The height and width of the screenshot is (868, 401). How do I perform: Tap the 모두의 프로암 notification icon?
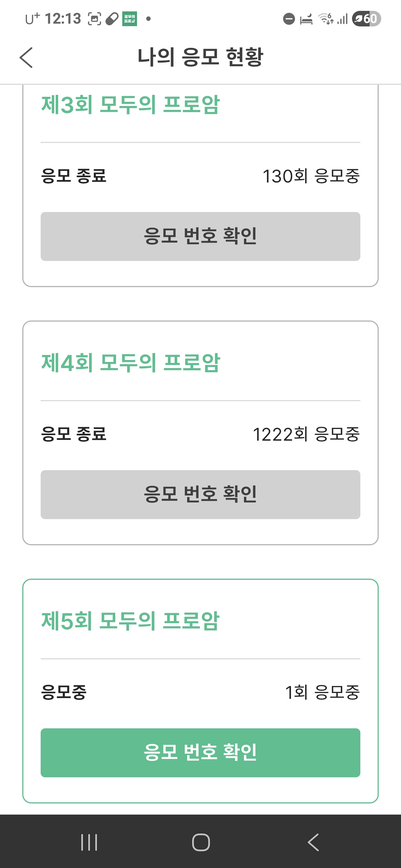pyautogui.click(x=129, y=19)
